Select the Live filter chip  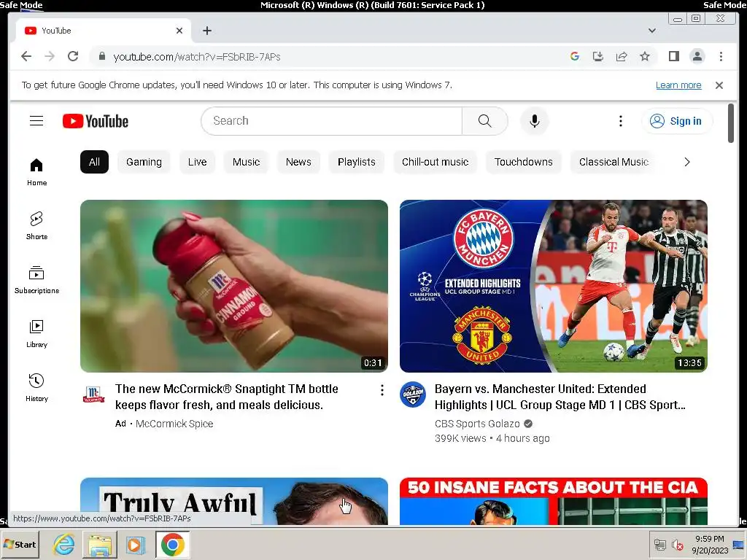click(x=197, y=162)
